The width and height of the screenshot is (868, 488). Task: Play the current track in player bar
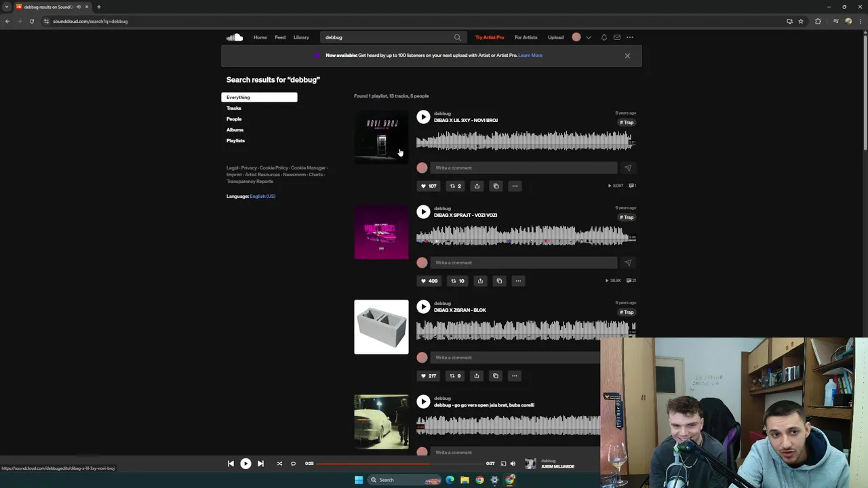pos(245,464)
